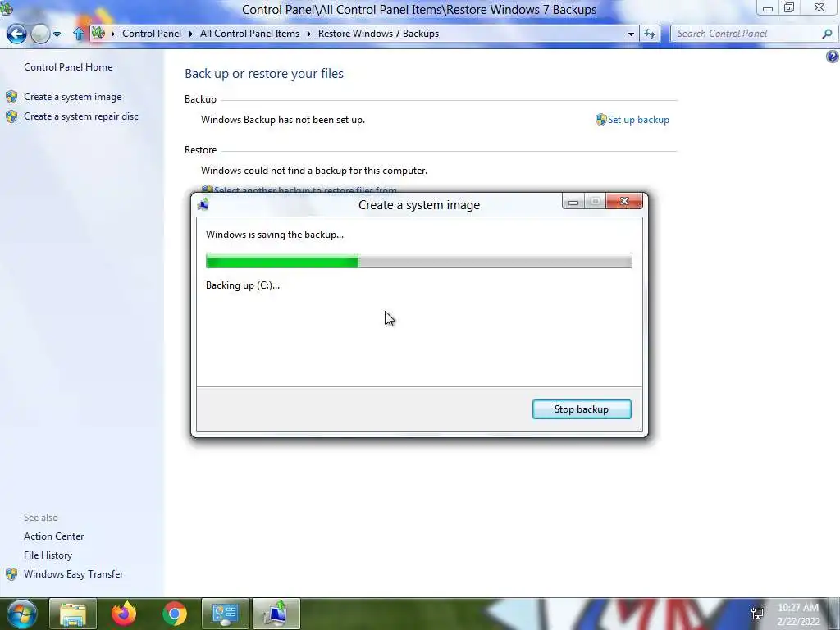Viewport: 840px width, 630px height.
Task: Go to Control Panel Home
Action: coord(68,67)
